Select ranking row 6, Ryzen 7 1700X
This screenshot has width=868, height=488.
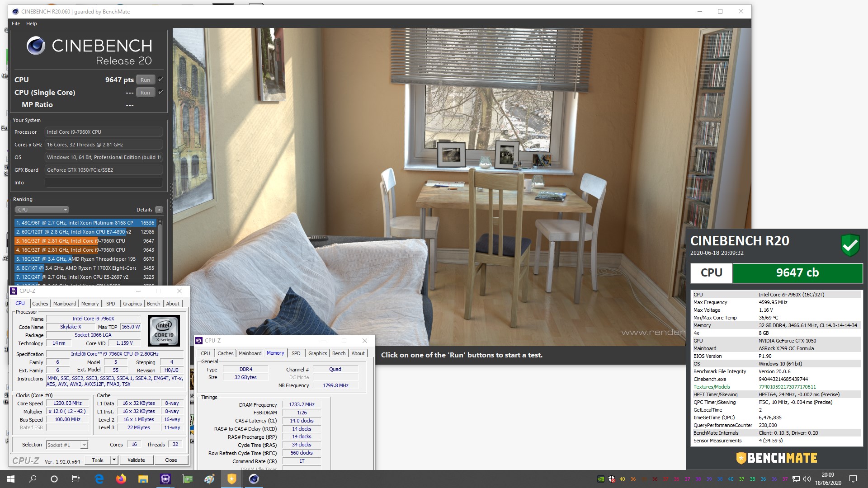[85, 268]
